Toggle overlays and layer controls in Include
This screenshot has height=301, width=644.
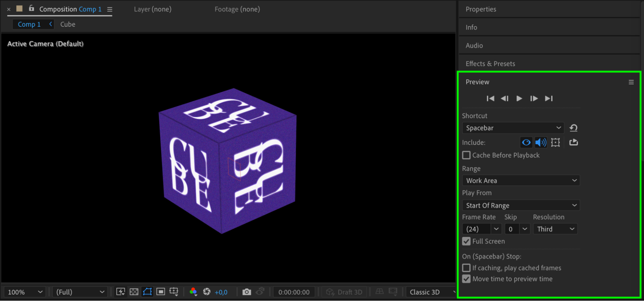coord(555,142)
